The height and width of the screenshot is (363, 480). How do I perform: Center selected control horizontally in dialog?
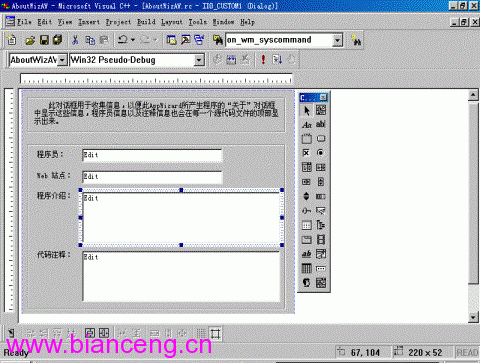pos(104,333)
